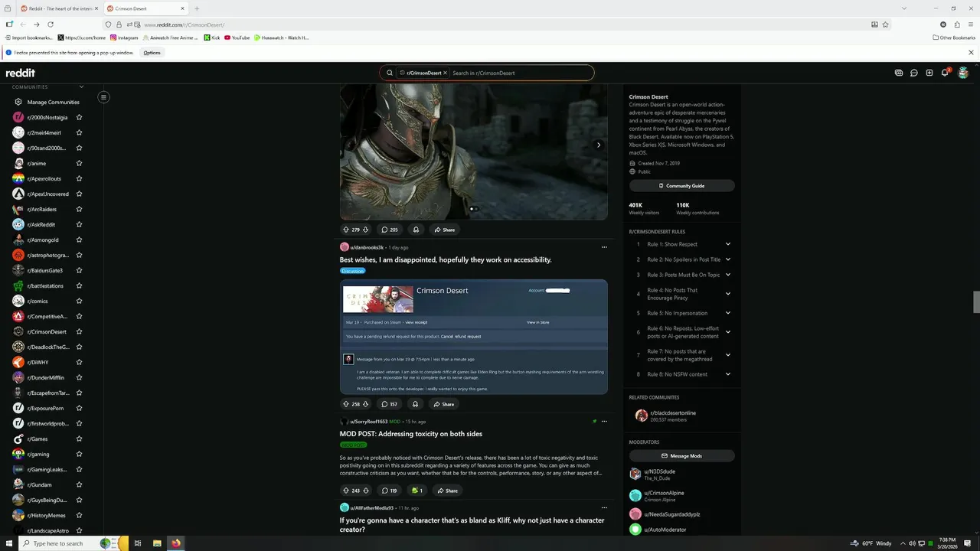Open overflow menu on SorryRoof1653 post
Viewport: 980px width, 551px height.
pyautogui.click(x=604, y=421)
